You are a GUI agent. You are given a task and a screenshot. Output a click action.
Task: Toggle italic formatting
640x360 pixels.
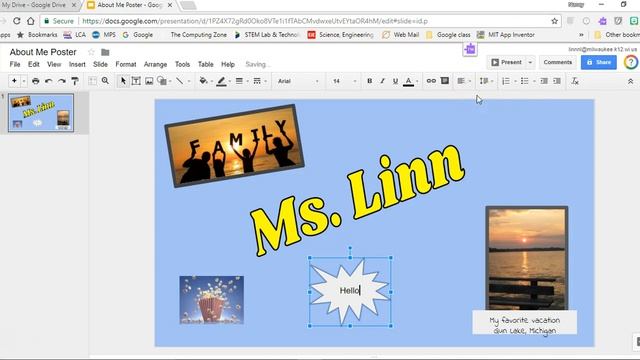click(382, 81)
